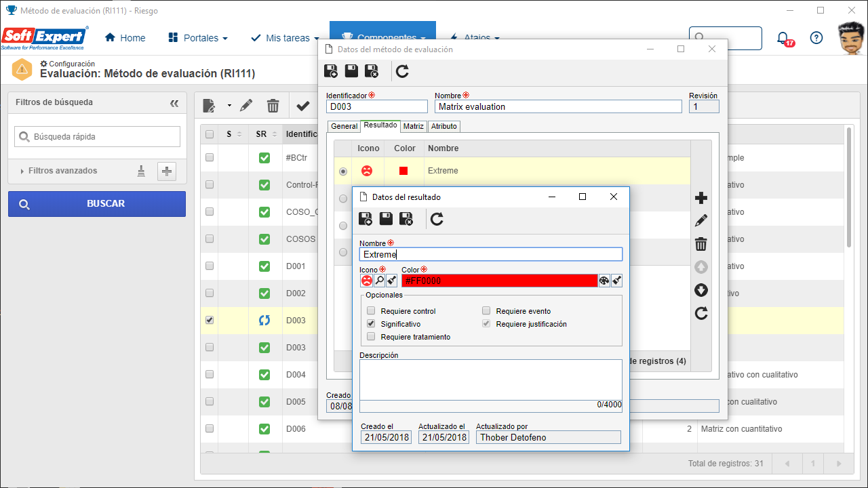Image resolution: width=868 pixels, height=488 pixels.
Task: Go to next page in pagination
Action: pos(839,464)
